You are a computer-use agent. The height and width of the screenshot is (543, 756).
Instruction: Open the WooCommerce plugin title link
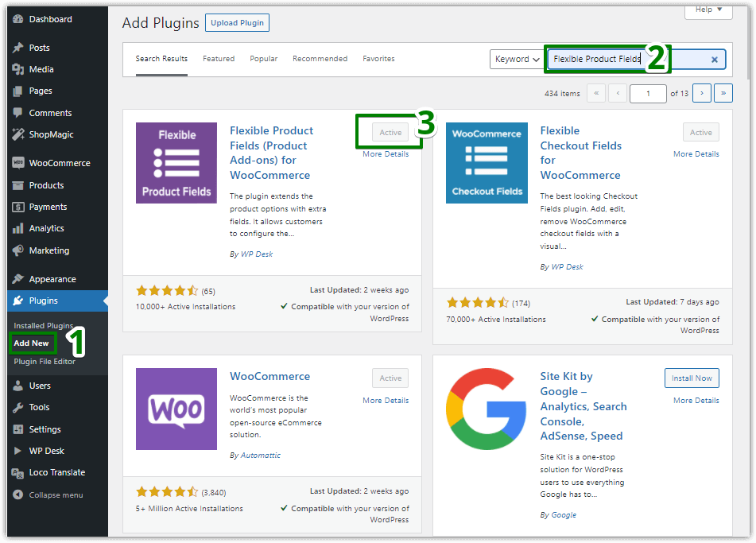(x=269, y=377)
